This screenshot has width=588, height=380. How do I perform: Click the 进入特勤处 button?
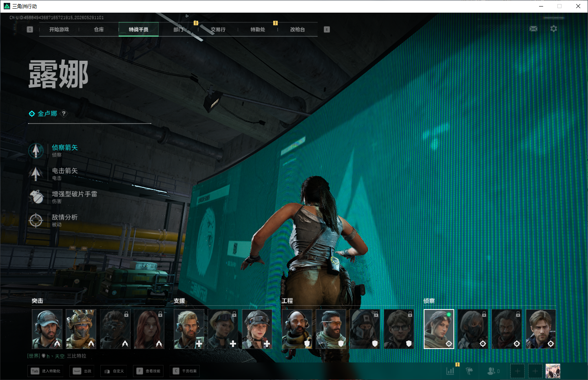click(46, 371)
